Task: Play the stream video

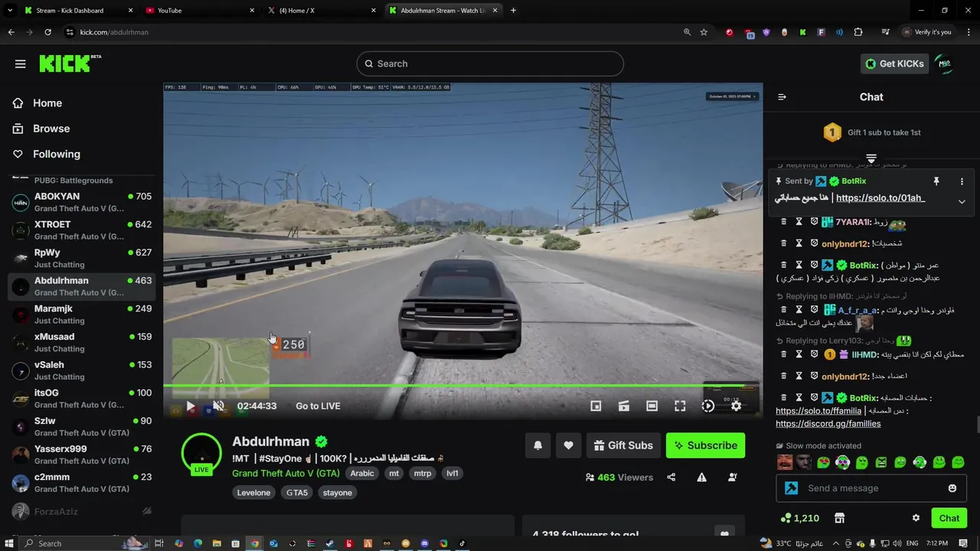Action: click(x=191, y=406)
